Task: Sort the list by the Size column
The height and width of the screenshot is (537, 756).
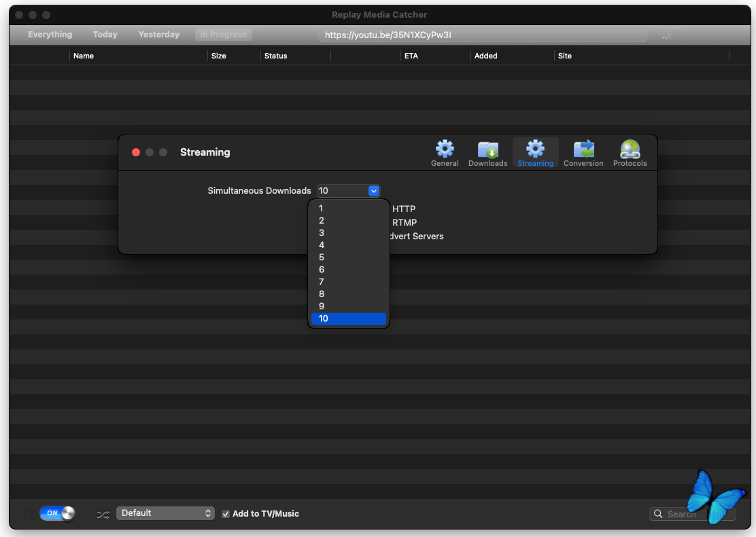Action: tap(218, 56)
